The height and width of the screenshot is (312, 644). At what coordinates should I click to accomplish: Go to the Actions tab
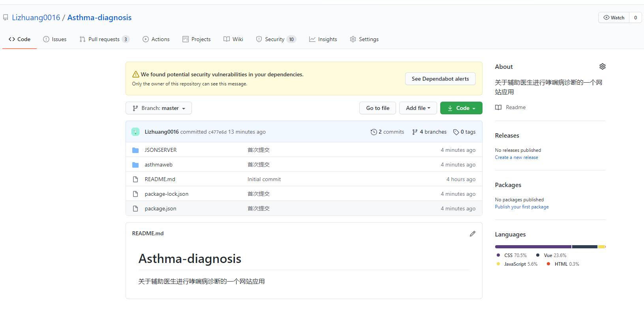(x=156, y=39)
